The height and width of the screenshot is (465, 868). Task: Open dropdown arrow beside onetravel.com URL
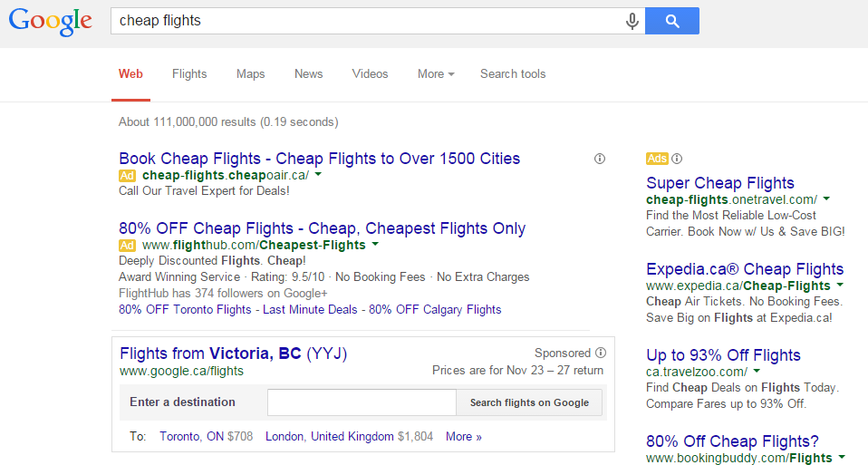click(826, 199)
